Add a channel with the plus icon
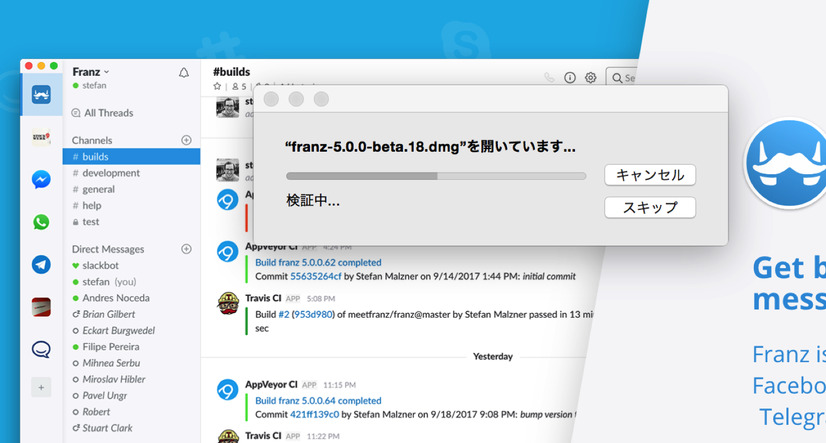The height and width of the screenshot is (443, 826). click(x=186, y=140)
